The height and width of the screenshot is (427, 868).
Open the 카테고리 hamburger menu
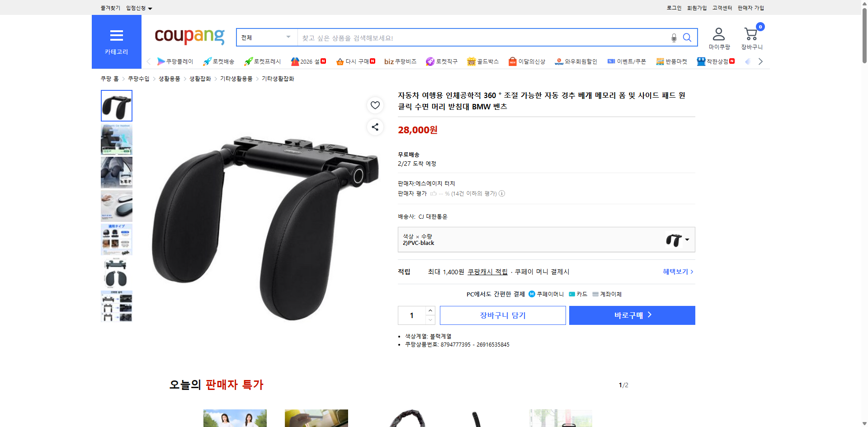click(x=116, y=36)
